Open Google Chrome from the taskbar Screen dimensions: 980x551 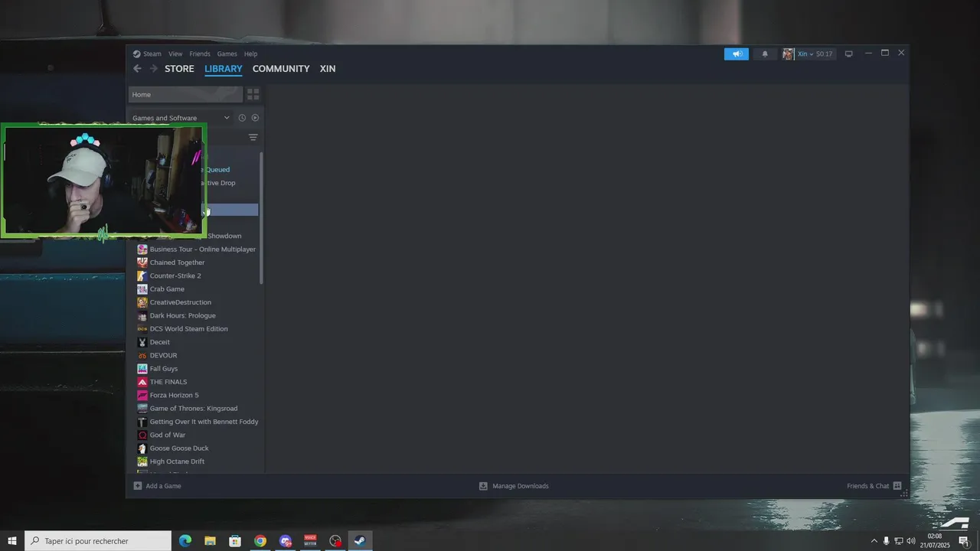pos(260,541)
